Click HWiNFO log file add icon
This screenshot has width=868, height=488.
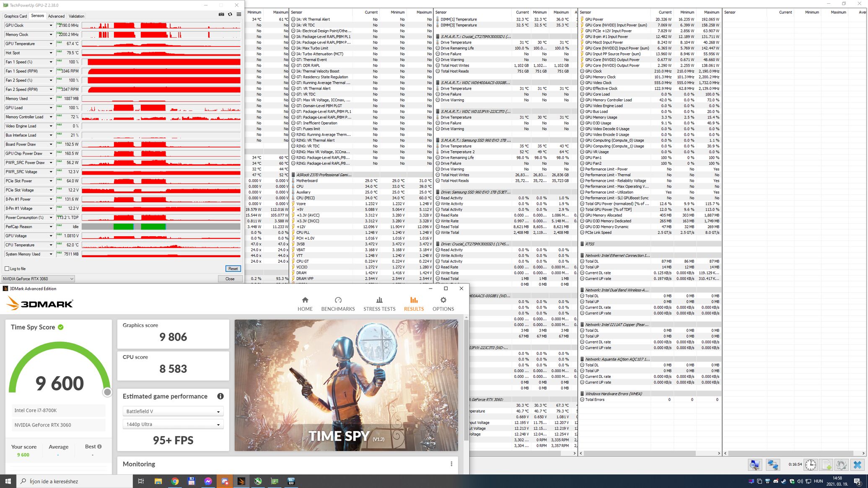[x=826, y=465]
